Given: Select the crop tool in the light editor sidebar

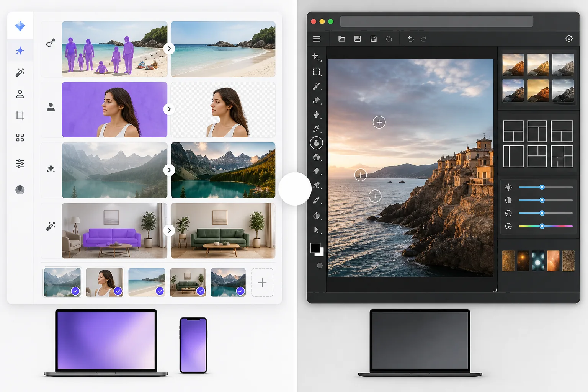Looking at the screenshot, I should click(20, 116).
